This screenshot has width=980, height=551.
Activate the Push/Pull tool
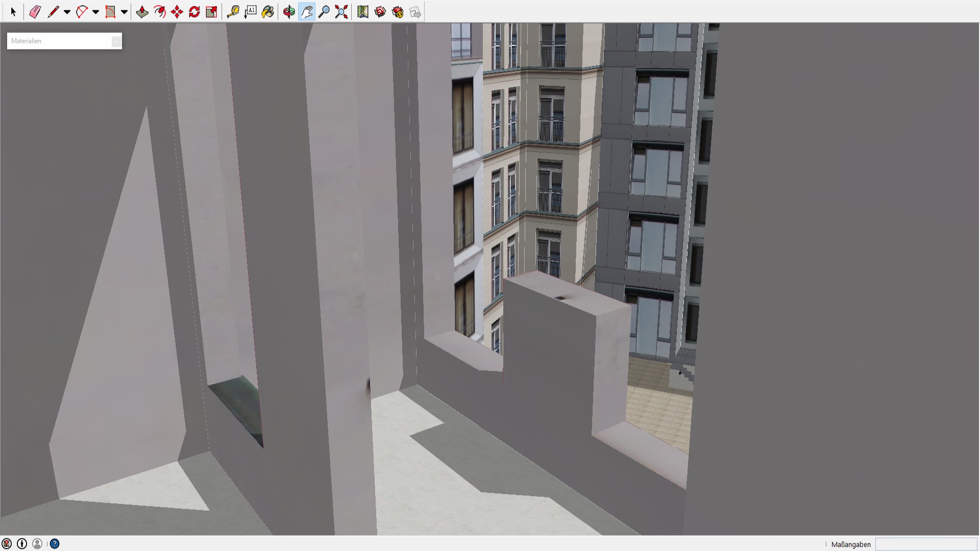(x=142, y=12)
